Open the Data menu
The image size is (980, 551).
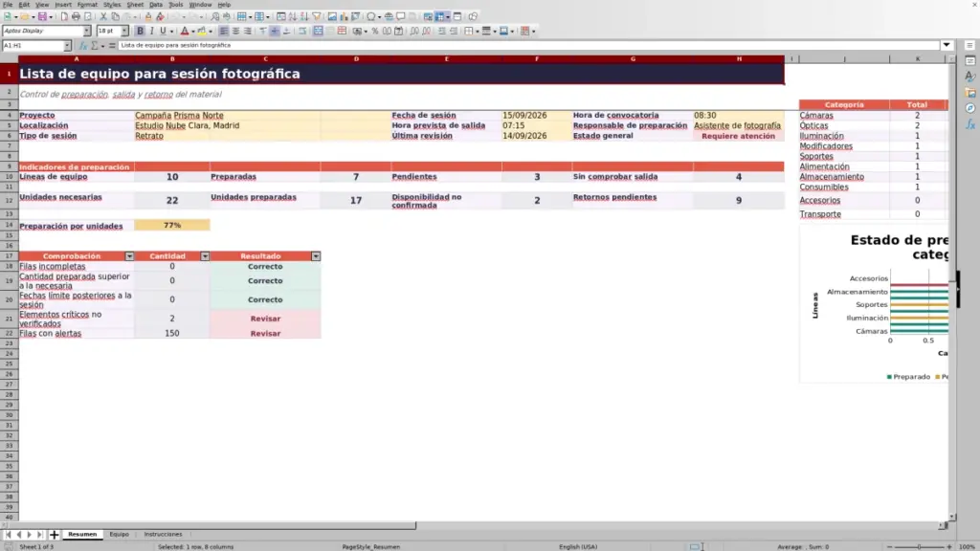[x=156, y=5]
